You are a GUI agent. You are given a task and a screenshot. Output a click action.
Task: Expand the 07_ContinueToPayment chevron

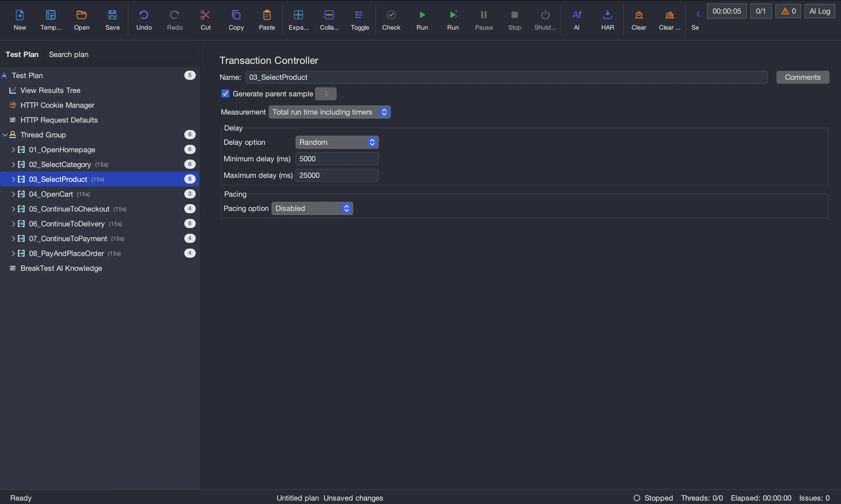pyautogui.click(x=13, y=239)
